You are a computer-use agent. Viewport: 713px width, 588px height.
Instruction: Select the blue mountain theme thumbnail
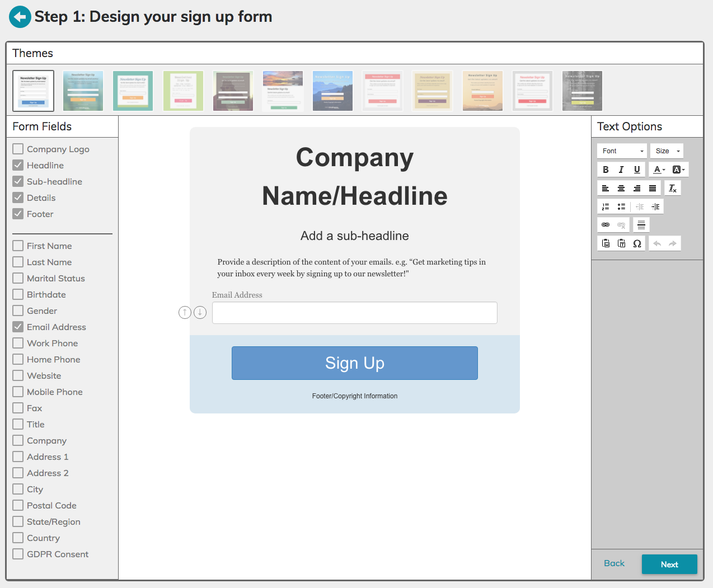coord(332,90)
